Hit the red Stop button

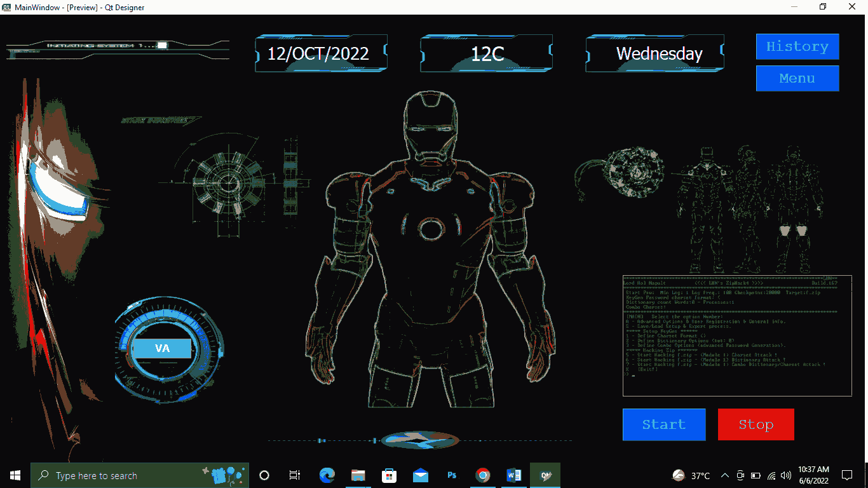(756, 424)
